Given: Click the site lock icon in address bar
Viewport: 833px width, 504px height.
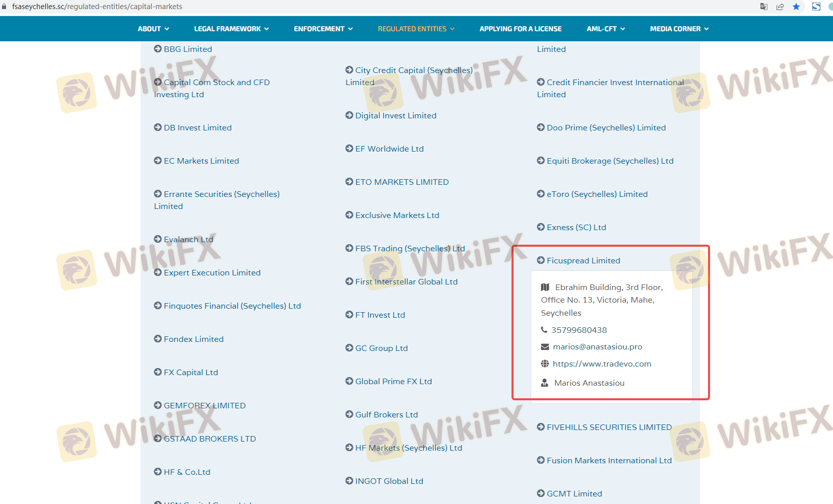Looking at the screenshot, I should [x=5, y=7].
